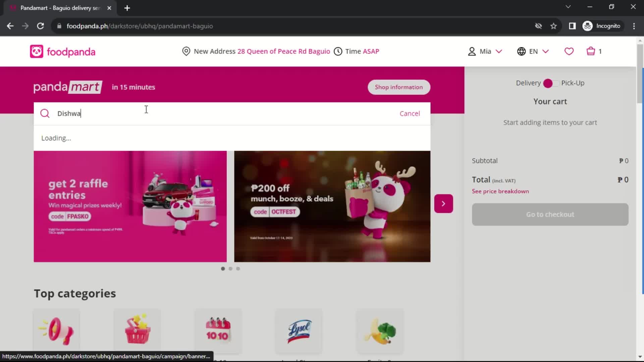Click the language globe icon
This screenshot has width=644, height=362.
pyautogui.click(x=522, y=51)
